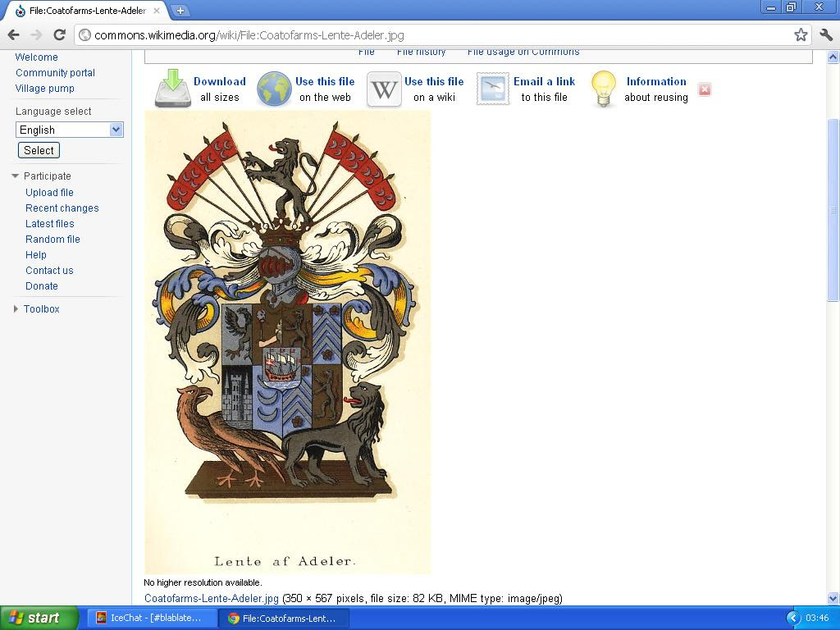
Task: Go to Village pump
Action: (45, 88)
